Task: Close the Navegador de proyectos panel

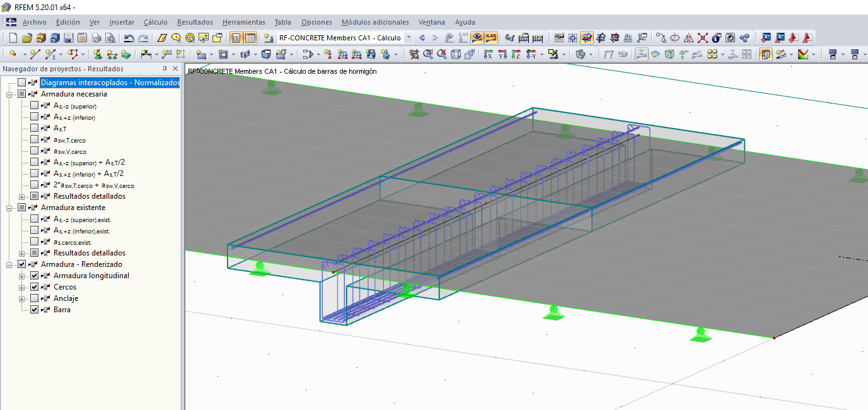Action: pos(175,69)
